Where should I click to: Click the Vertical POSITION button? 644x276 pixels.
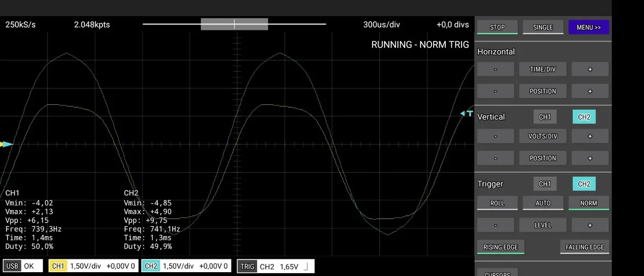(x=542, y=158)
